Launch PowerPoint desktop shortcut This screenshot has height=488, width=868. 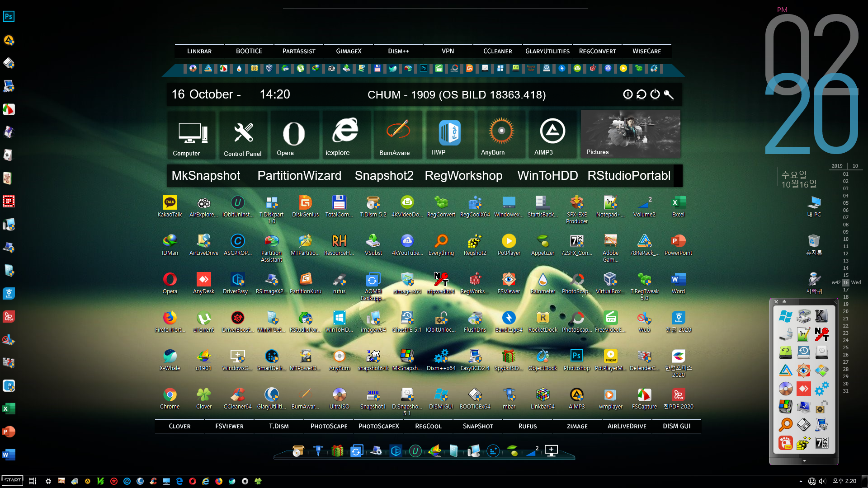(x=678, y=245)
